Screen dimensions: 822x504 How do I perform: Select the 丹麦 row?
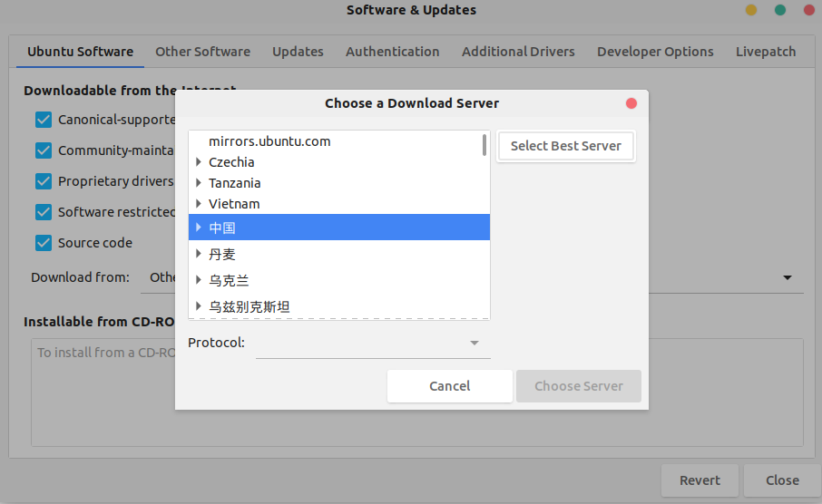[x=339, y=254]
